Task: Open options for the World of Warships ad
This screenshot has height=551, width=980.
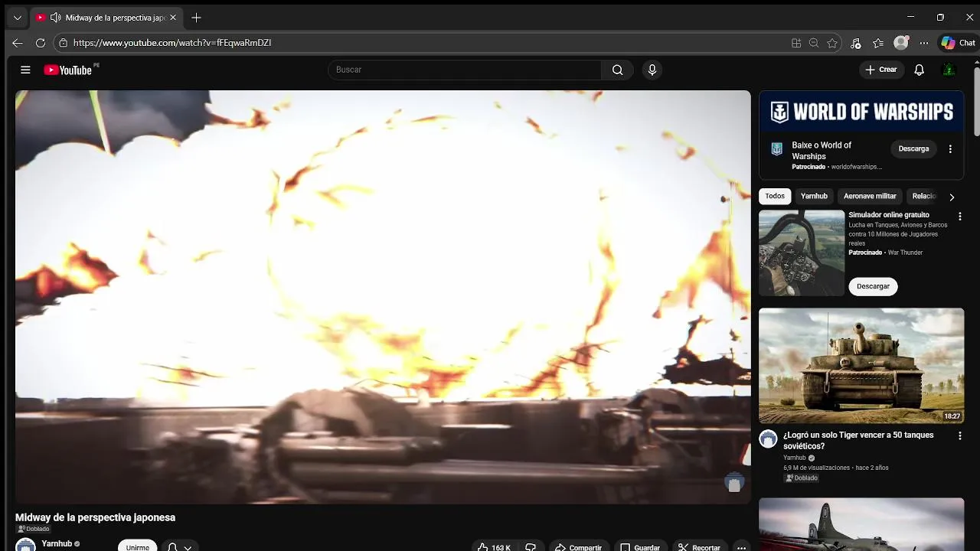Action: pos(950,149)
